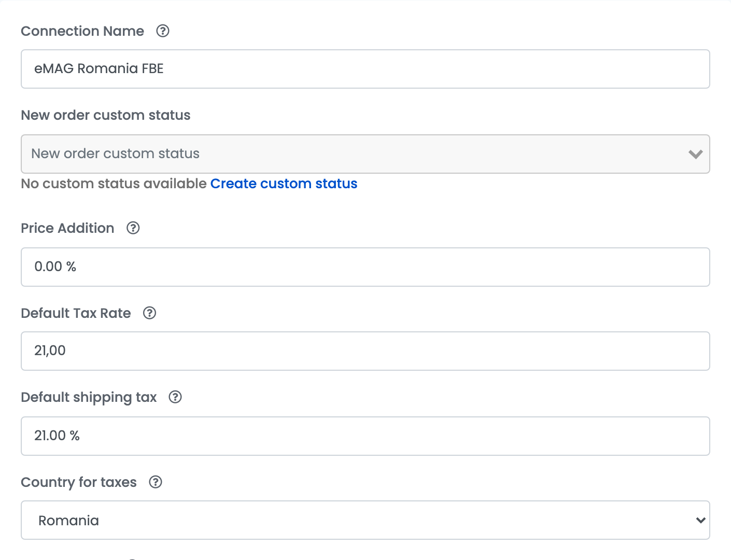This screenshot has height=560, width=731.
Task: Click the Connection Name help icon
Action: pyautogui.click(x=163, y=31)
